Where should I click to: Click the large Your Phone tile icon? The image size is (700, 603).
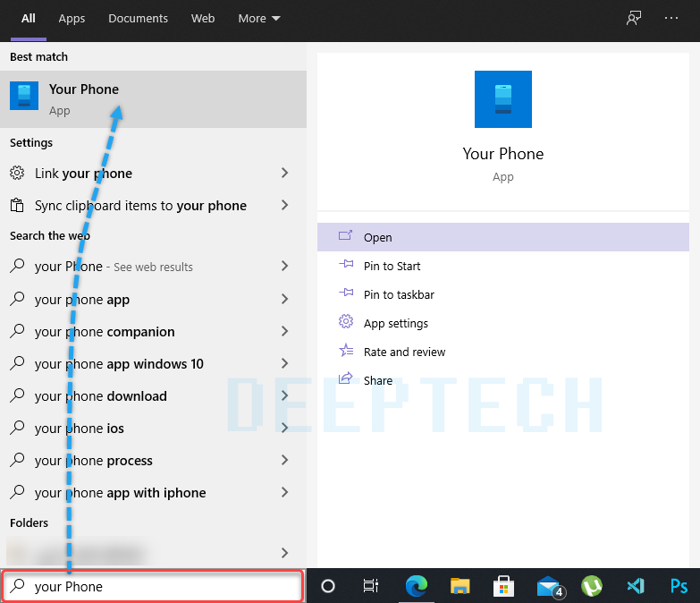point(503,99)
